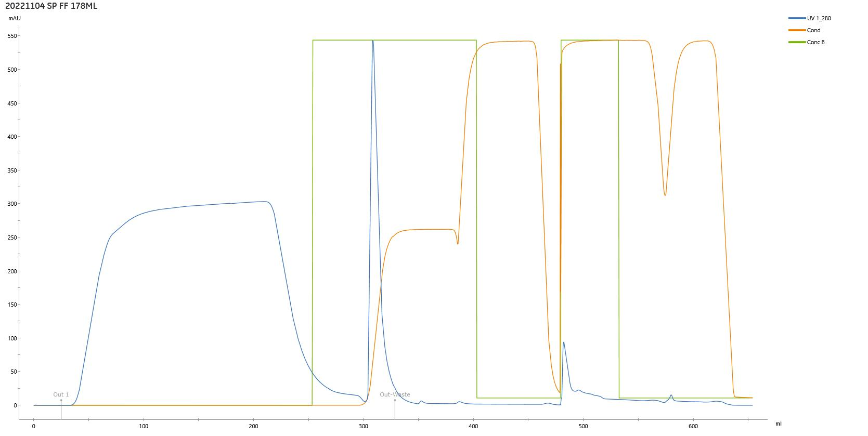Screen dimensions: 868x436
Task: Click the 300 tick label on the y-axis
Action: click(x=12, y=204)
